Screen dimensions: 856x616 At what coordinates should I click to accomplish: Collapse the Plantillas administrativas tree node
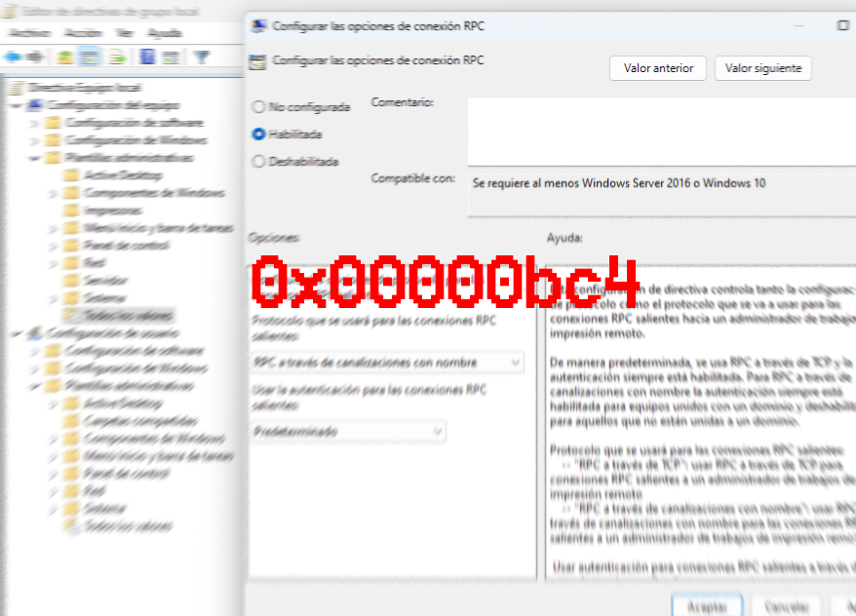point(33,158)
